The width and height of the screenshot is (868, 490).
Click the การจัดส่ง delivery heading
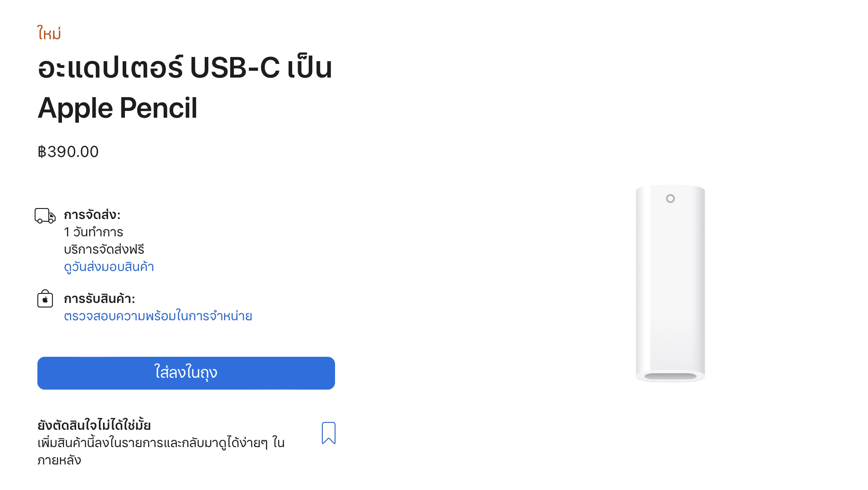pyautogui.click(x=92, y=215)
